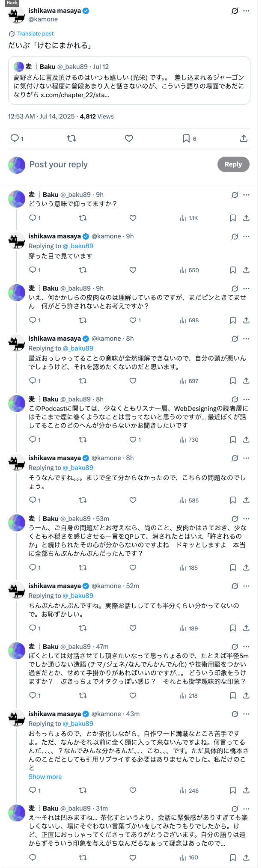Repost the main post
Viewport: 262px width, 868px height.
click(x=71, y=138)
